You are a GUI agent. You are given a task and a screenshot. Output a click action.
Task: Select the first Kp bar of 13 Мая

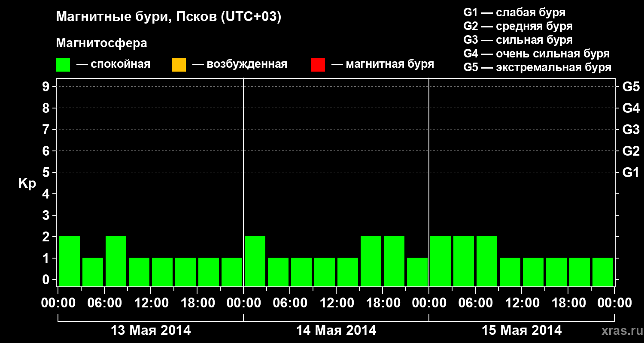click(x=70, y=261)
